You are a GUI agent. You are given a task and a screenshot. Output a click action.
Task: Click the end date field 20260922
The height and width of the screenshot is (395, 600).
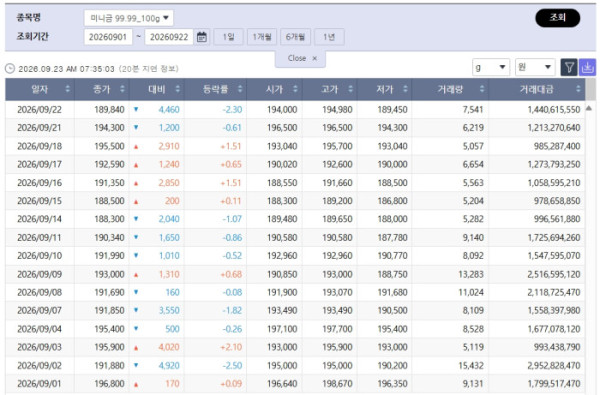(169, 37)
